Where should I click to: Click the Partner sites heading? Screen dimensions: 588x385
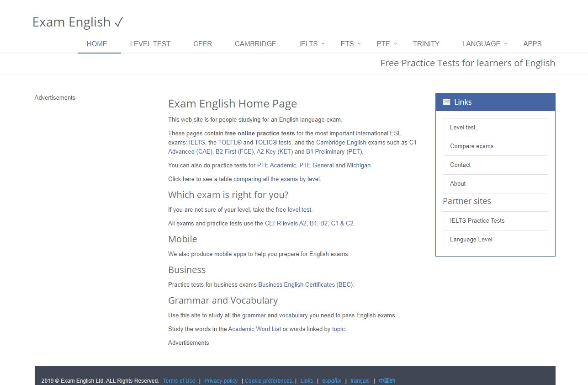click(467, 201)
